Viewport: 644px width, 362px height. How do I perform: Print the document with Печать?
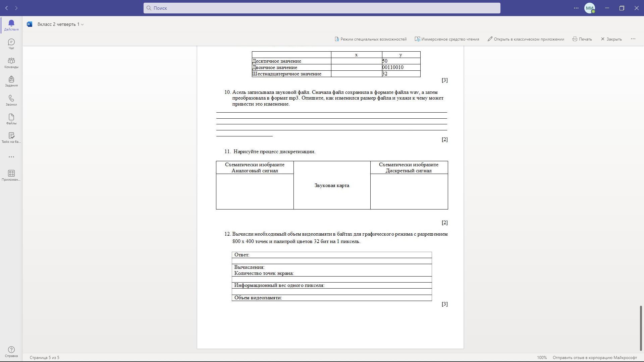[x=582, y=39]
